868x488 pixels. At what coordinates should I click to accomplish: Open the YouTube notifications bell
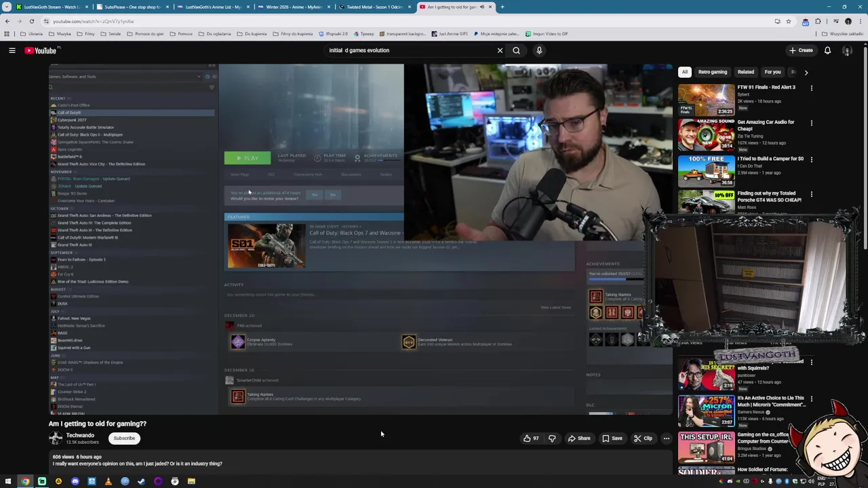click(x=827, y=50)
